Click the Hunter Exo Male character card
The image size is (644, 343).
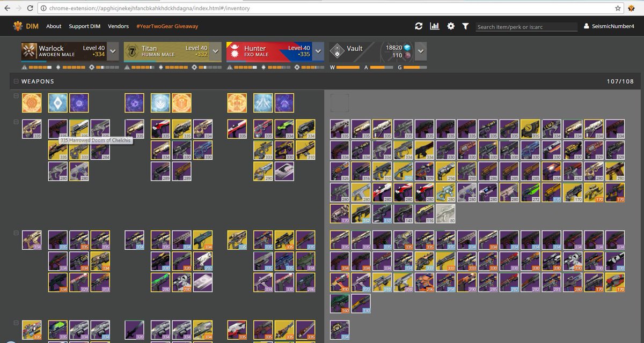269,52
